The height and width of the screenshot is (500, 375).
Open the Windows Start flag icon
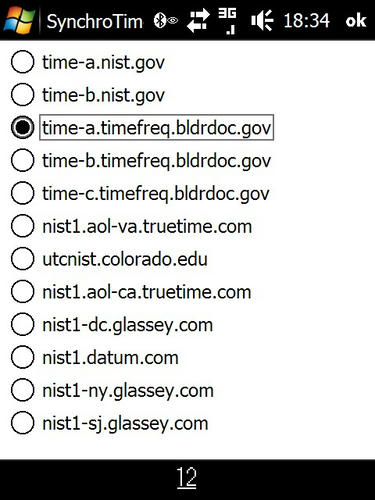tap(19, 21)
